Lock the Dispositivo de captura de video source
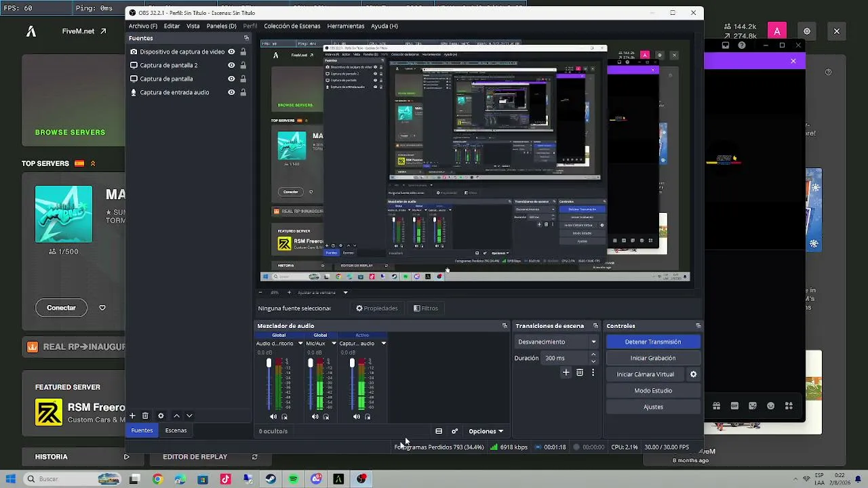This screenshot has width=868, height=488. coord(243,52)
